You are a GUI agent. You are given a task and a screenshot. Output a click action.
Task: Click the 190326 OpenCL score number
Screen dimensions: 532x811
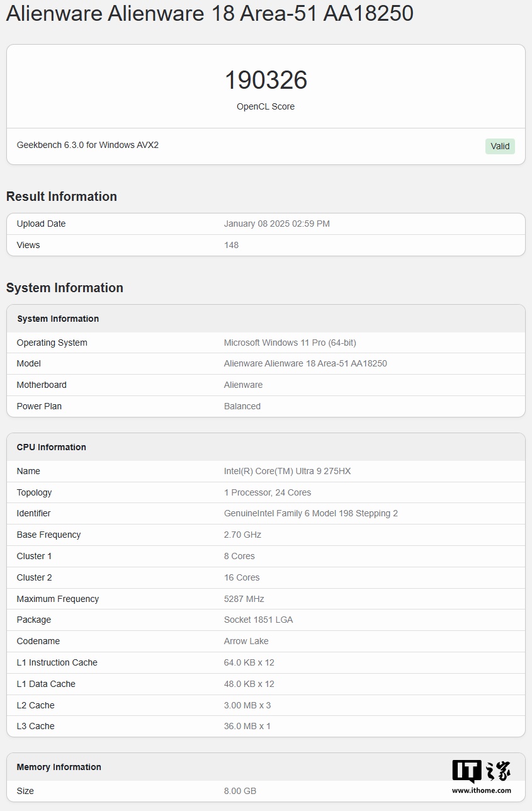pyautogui.click(x=266, y=80)
